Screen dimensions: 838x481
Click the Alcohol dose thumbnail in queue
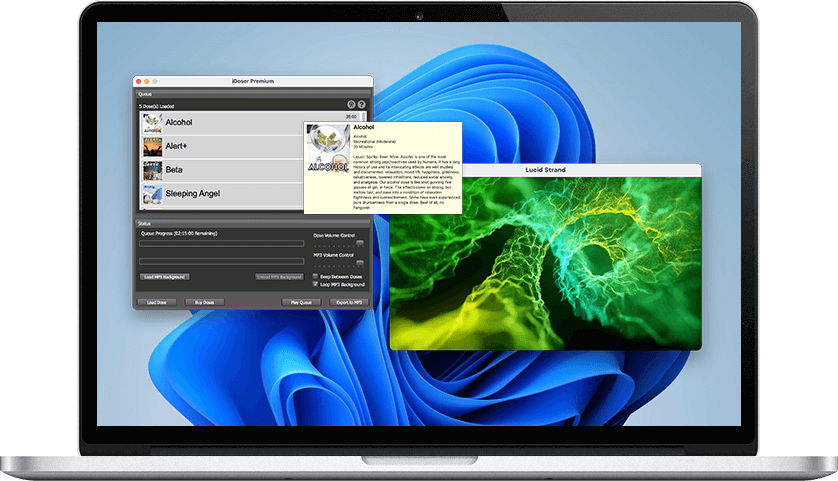point(152,123)
